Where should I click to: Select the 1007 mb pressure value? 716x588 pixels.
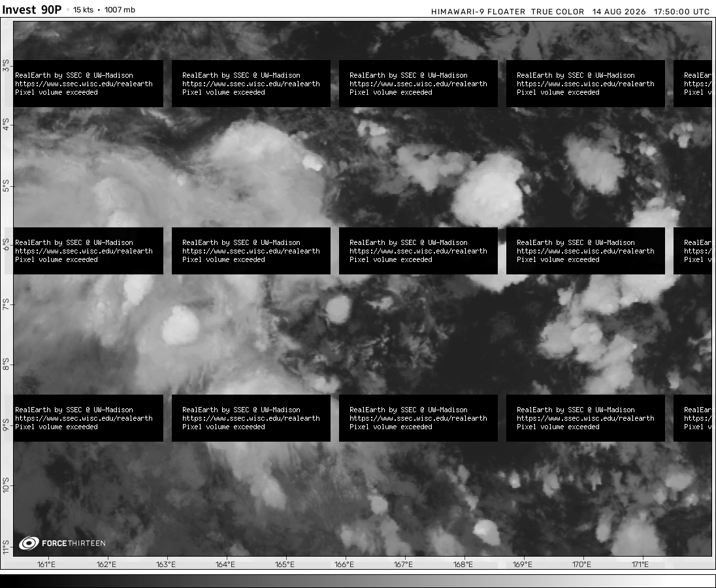120,10
